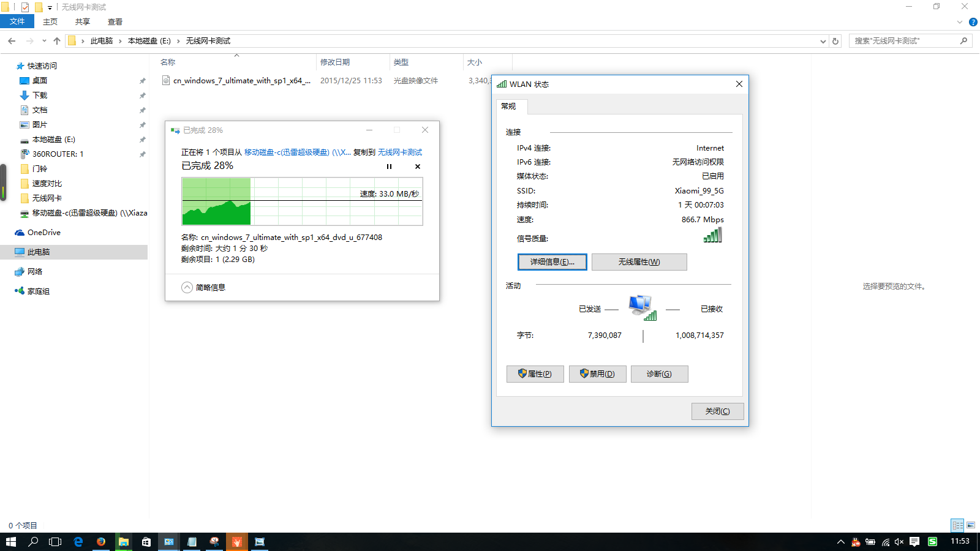Image resolution: width=980 pixels, height=551 pixels.
Task: Open recent locations dropdown arrow
Action: 44,41
